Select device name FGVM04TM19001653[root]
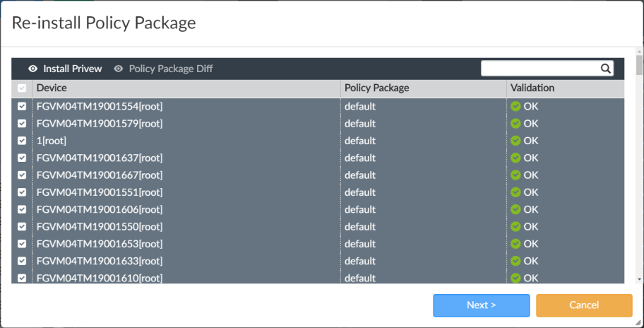Image resolution: width=644 pixels, height=328 pixels. pyautogui.click(x=100, y=244)
